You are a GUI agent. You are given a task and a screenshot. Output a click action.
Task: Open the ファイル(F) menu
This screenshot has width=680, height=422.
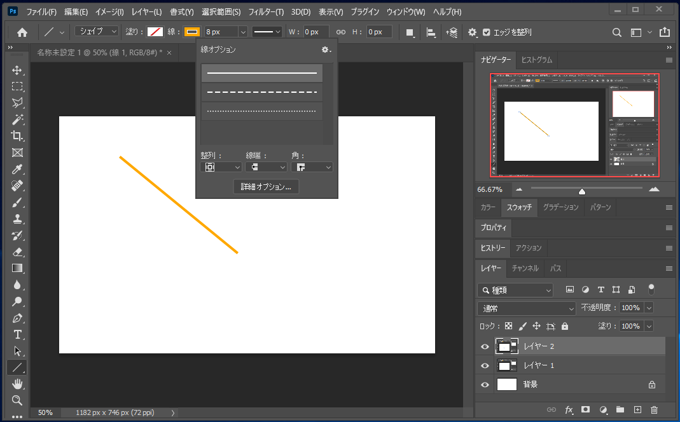tap(41, 12)
